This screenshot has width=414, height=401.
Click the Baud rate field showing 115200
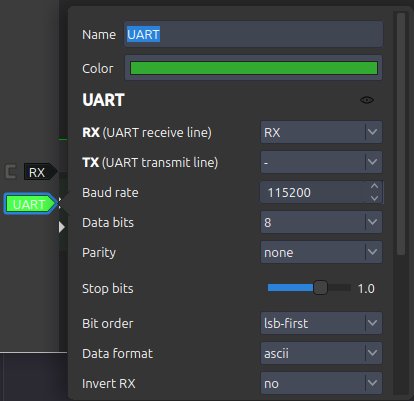click(321, 192)
